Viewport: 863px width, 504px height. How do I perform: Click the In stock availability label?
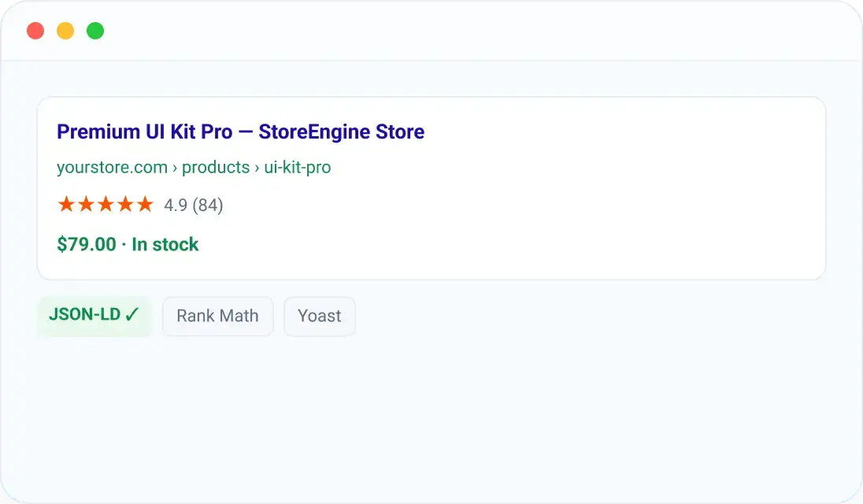(165, 244)
